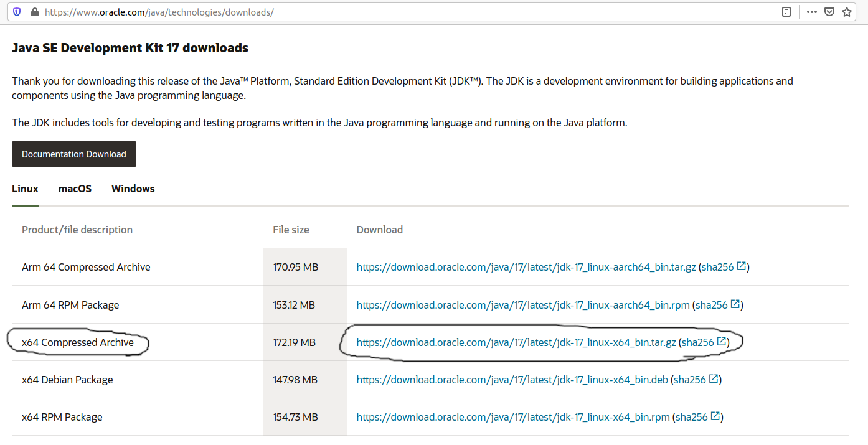Click the 'File size' column header
Viewport: 868px width, 445px height.
pyautogui.click(x=291, y=230)
